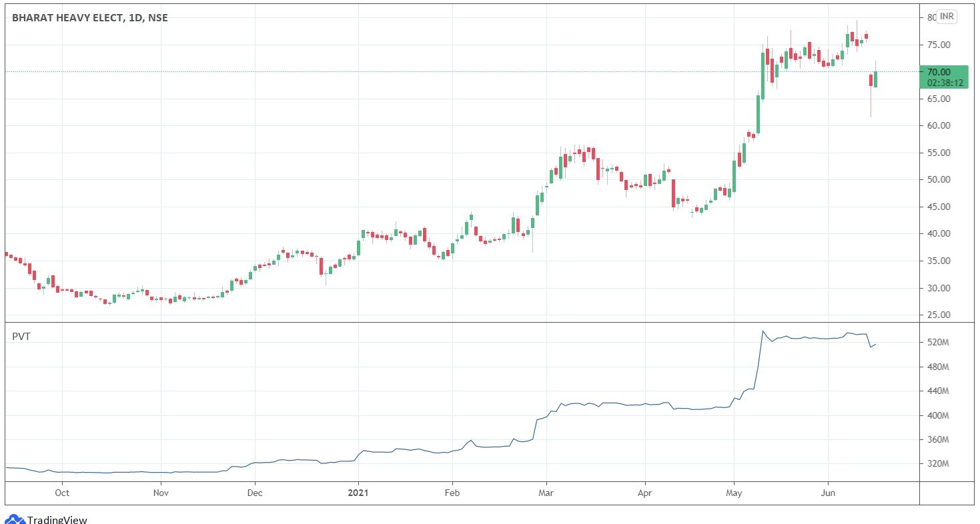
Task: Click the PVT indicator label
Action: coord(21,337)
